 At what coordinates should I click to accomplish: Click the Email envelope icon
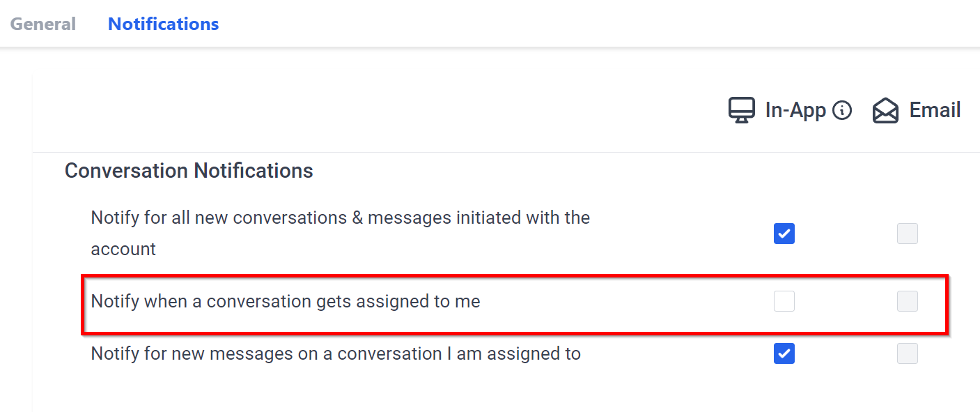click(x=885, y=111)
